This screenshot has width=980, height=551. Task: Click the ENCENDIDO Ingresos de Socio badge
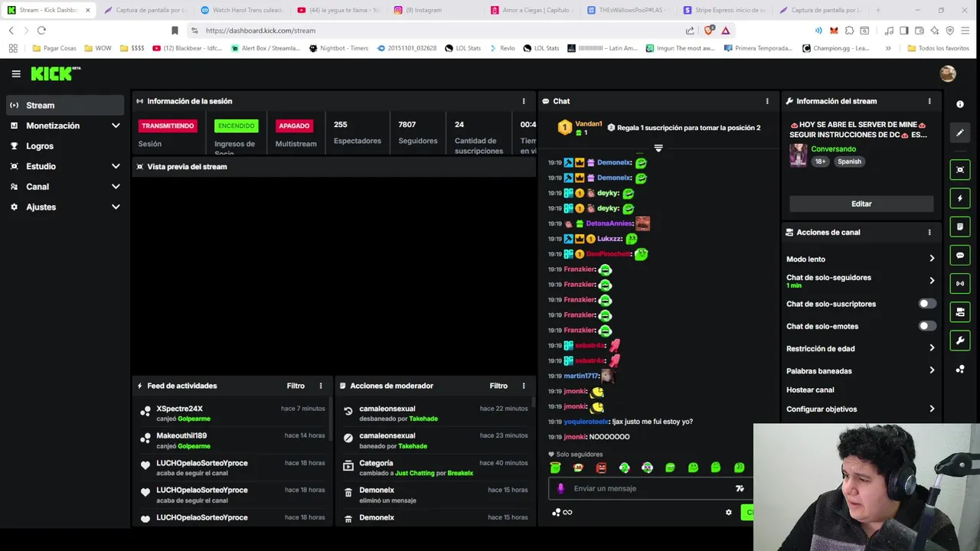click(236, 126)
